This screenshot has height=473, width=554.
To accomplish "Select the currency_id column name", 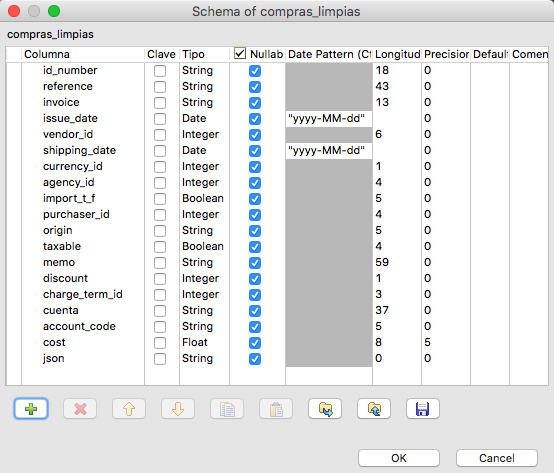I will coord(72,166).
